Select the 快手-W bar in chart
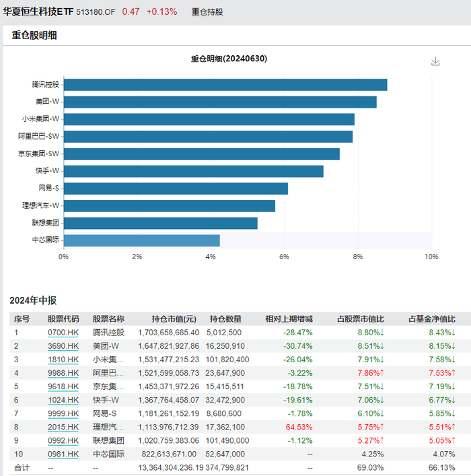The width and height of the screenshot is (471, 476). 194,171
